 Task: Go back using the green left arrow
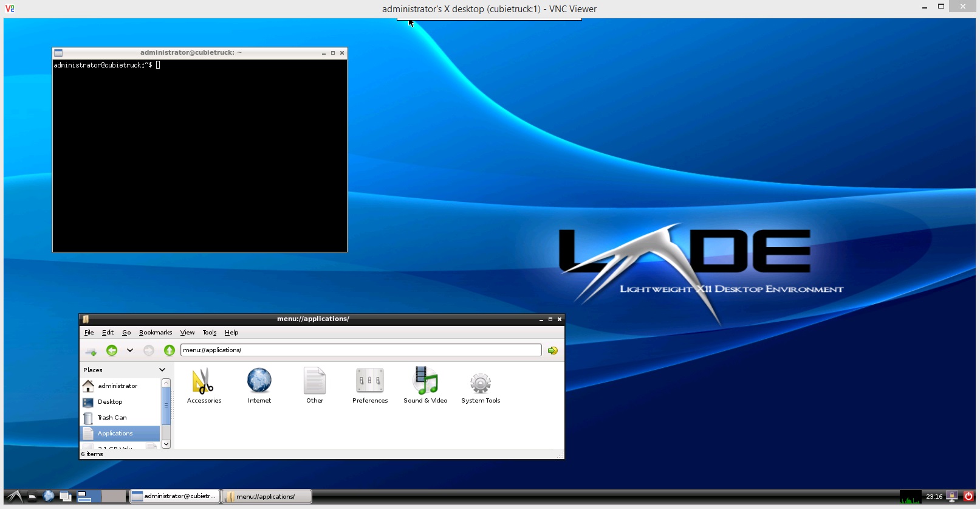(x=112, y=350)
